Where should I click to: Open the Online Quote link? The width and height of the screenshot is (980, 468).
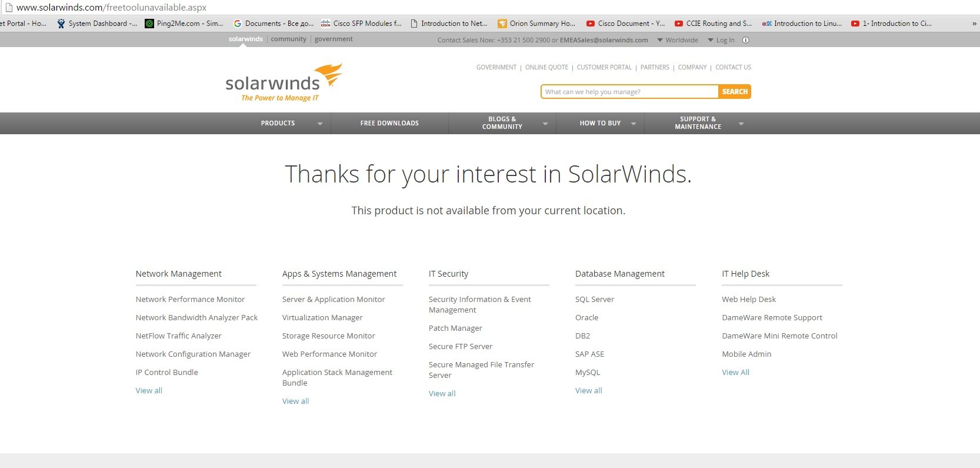pyautogui.click(x=546, y=67)
